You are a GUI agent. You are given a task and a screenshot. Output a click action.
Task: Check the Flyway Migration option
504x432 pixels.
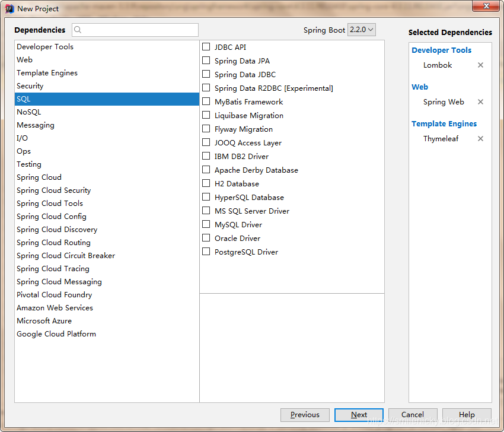click(x=206, y=129)
